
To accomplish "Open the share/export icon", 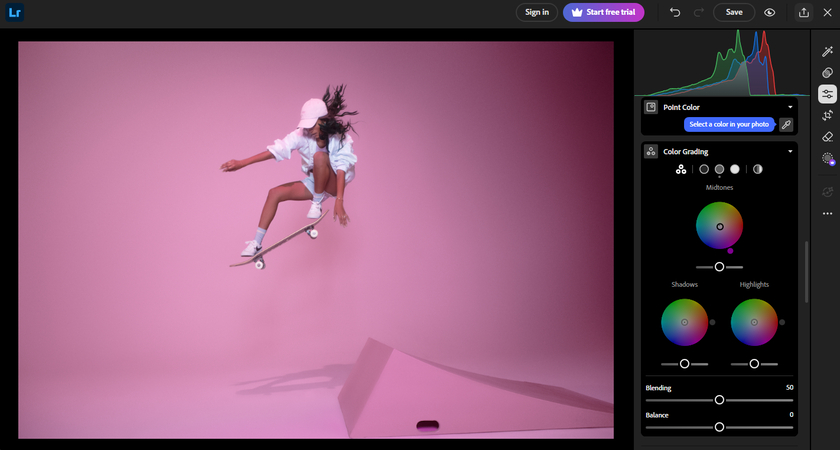I will coord(804,12).
